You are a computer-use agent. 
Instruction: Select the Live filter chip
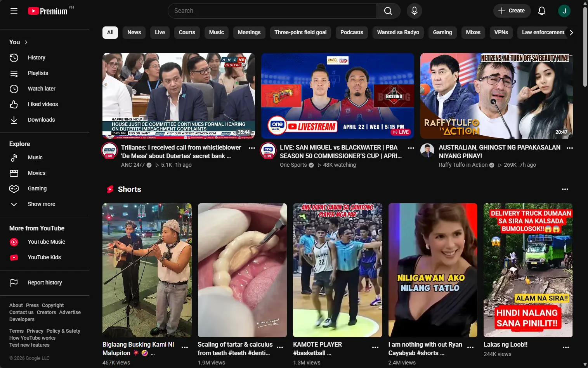pos(160,33)
